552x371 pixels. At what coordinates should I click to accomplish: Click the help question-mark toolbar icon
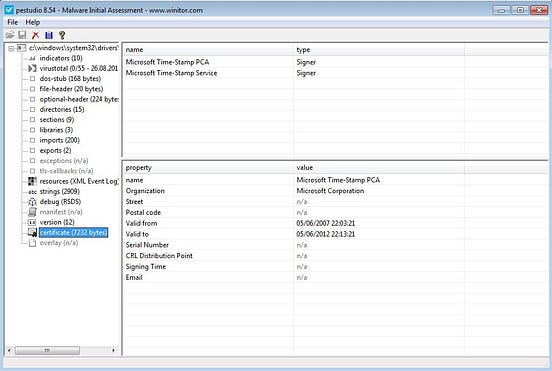62,35
